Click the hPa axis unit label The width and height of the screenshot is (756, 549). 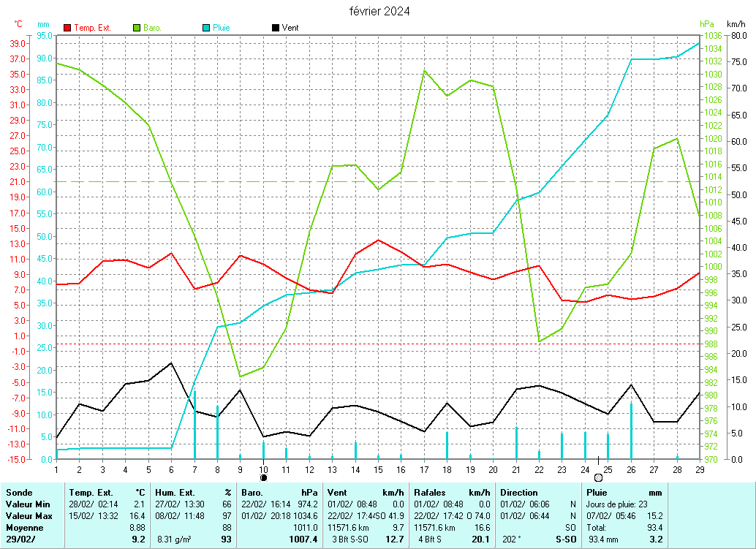(706, 24)
